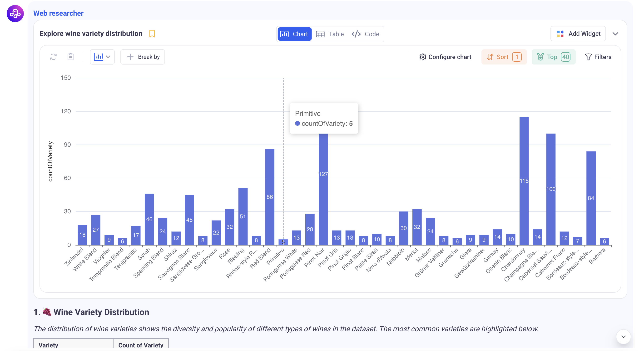
Task: Select the Chart tab
Action: (x=294, y=34)
